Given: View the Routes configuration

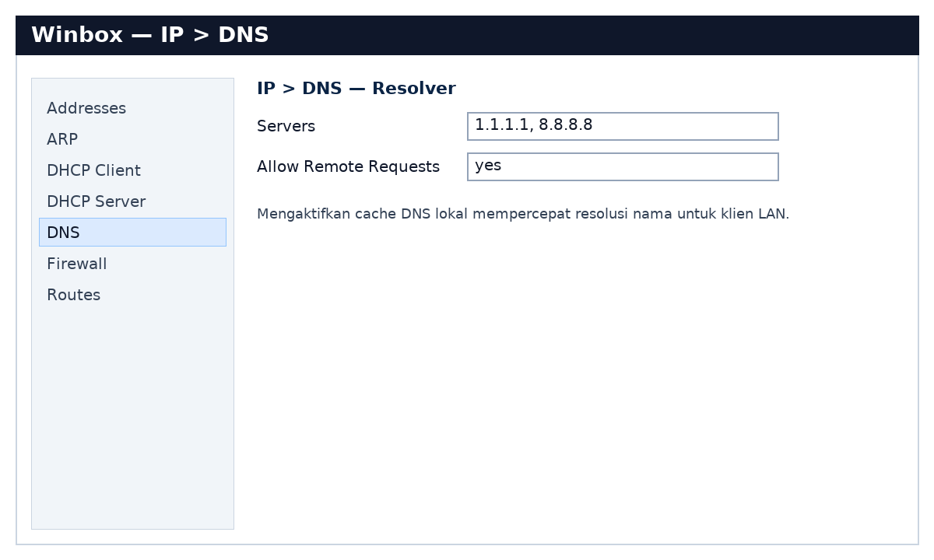Looking at the screenshot, I should pos(73,295).
